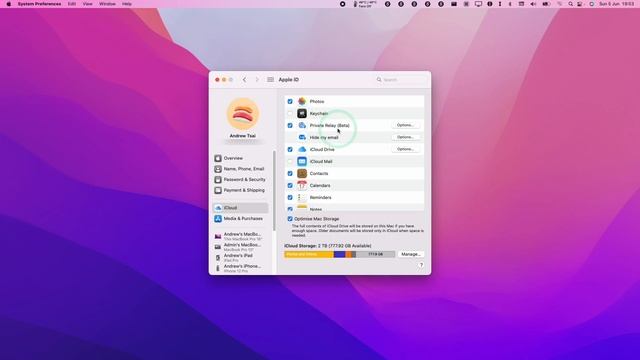640x360 pixels.
Task: Click the Photos app icon
Action: 302,101
